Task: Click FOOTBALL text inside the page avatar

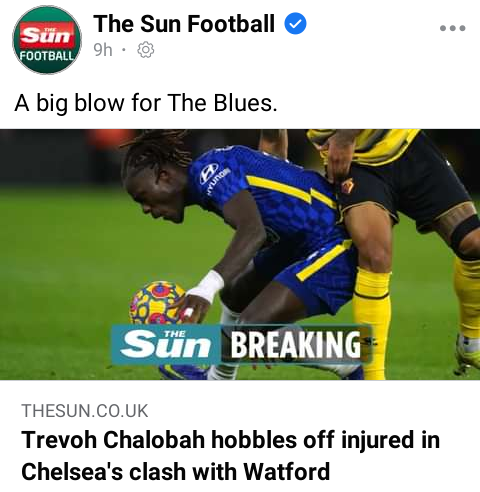Action: coord(47,56)
